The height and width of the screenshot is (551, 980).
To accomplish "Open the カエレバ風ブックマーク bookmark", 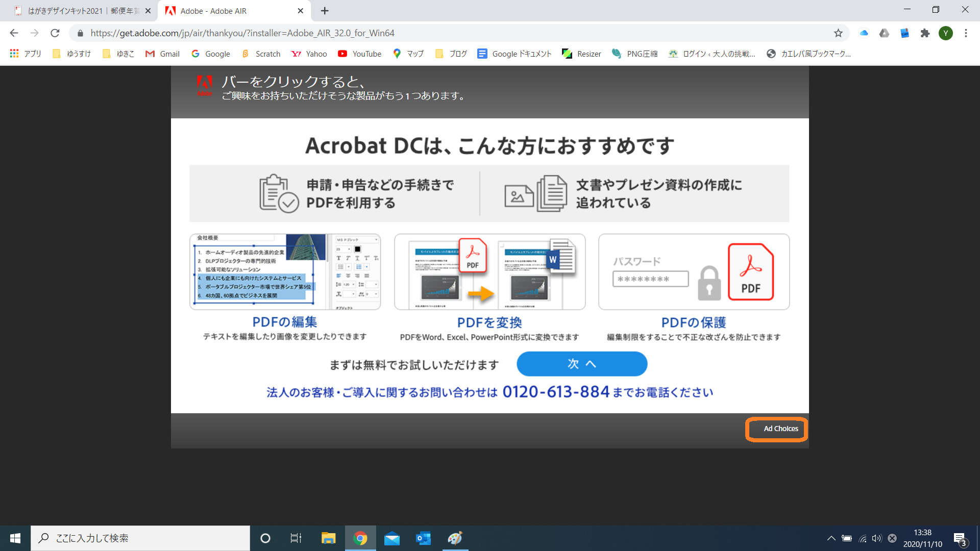I will point(808,54).
